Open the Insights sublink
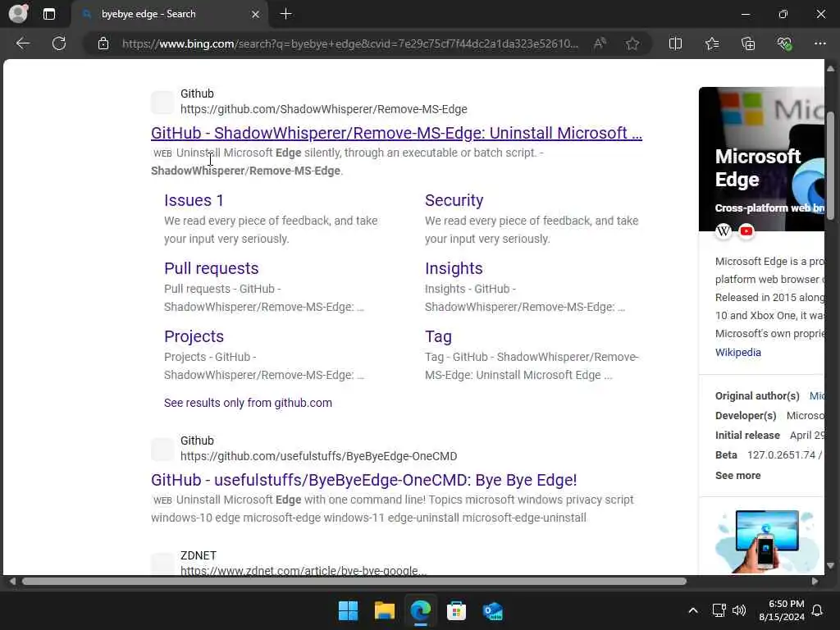 pyautogui.click(x=454, y=268)
